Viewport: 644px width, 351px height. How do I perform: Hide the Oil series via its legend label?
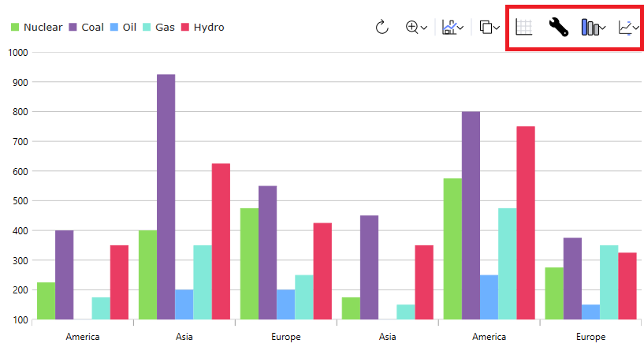point(128,28)
